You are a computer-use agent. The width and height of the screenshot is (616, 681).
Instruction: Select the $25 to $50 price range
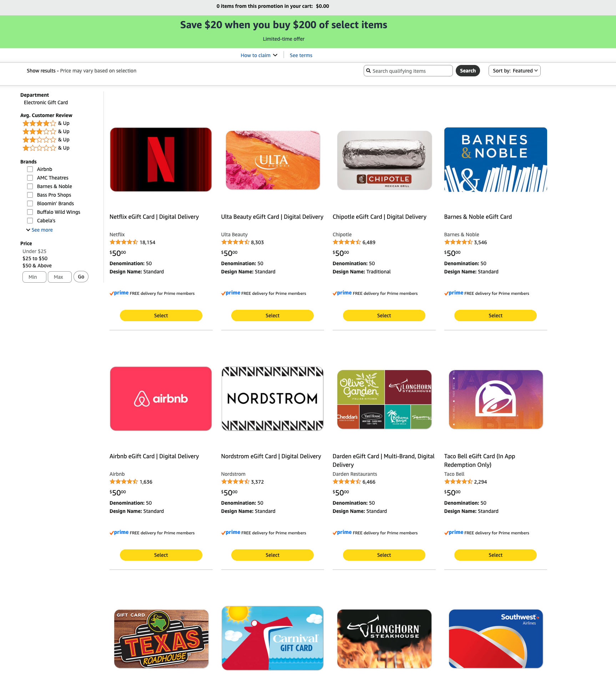click(x=35, y=258)
